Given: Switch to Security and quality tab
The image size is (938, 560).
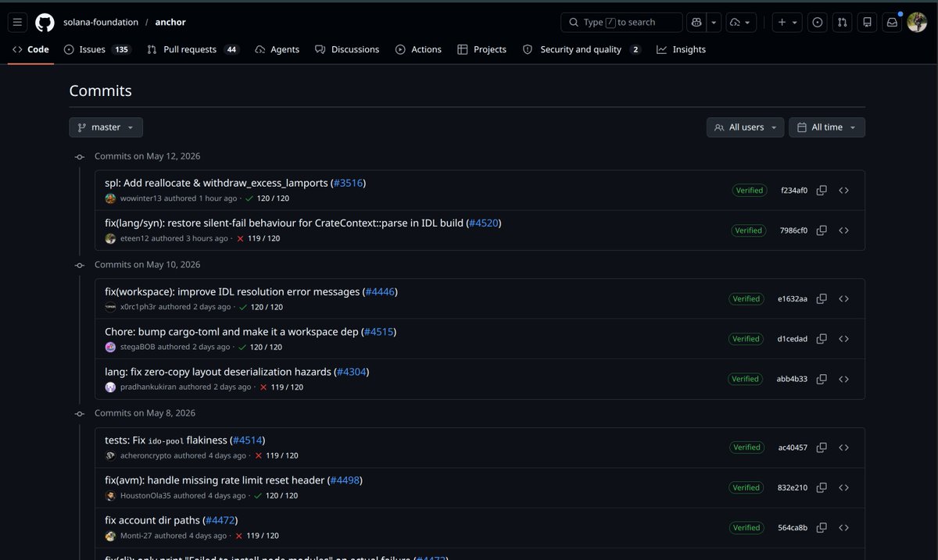Looking at the screenshot, I should click(x=582, y=49).
